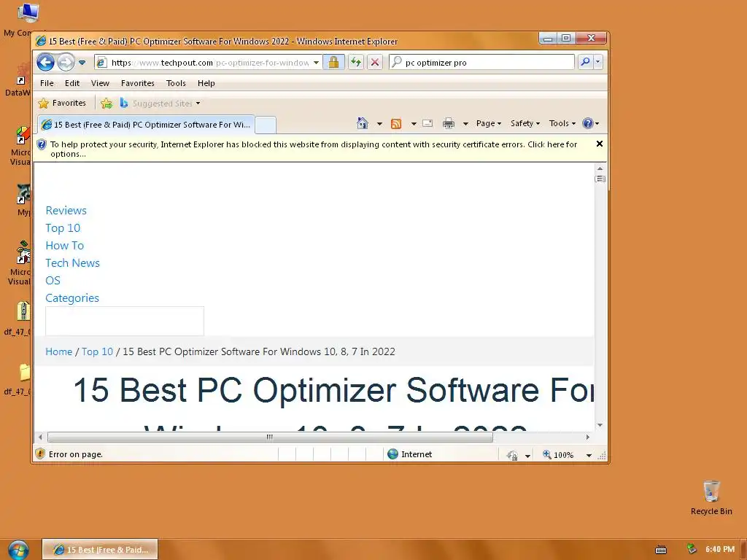Viewport: 747px width, 560px height.
Task: Expand the address bar URL dropdown
Action: click(316, 63)
